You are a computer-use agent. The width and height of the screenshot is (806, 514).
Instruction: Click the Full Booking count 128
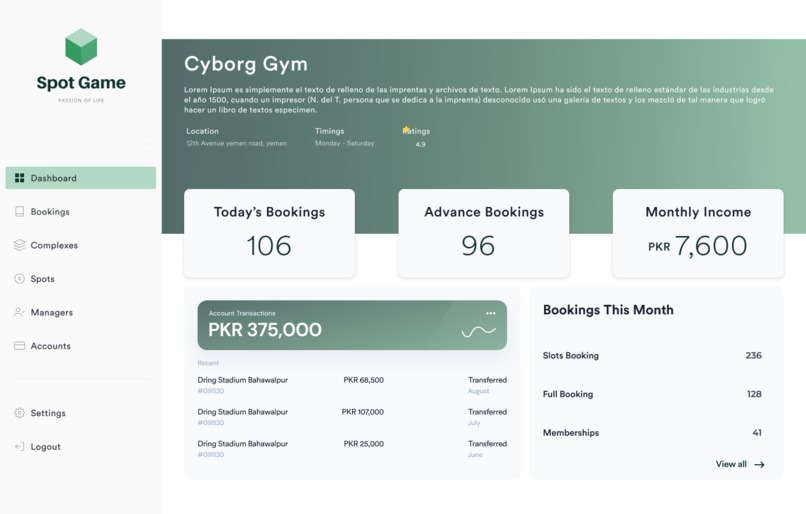click(x=754, y=394)
